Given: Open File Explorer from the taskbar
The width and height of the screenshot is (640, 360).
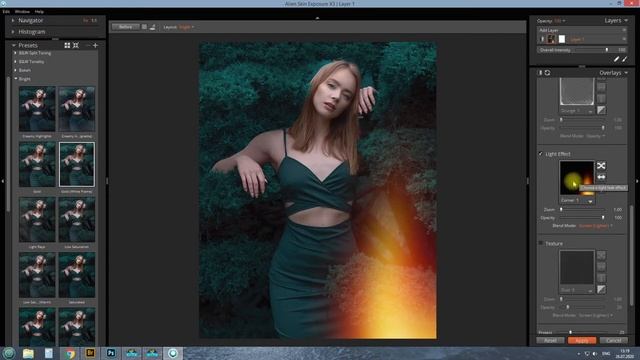Looking at the screenshot, I should point(28,353).
